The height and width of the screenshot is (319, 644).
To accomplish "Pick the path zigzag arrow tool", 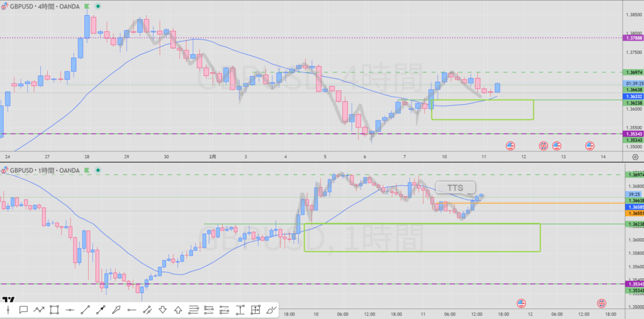I will click(39, 309).
